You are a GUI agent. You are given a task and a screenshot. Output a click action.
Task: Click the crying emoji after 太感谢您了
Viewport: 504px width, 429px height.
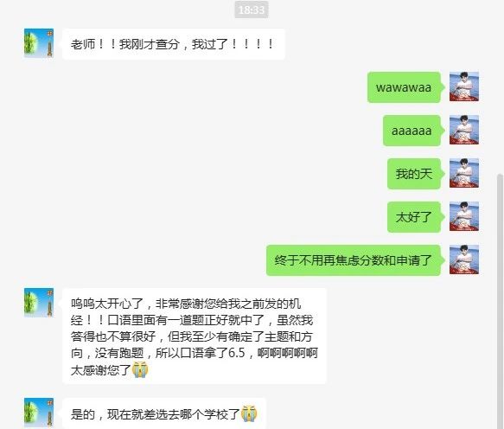point(140,369)
